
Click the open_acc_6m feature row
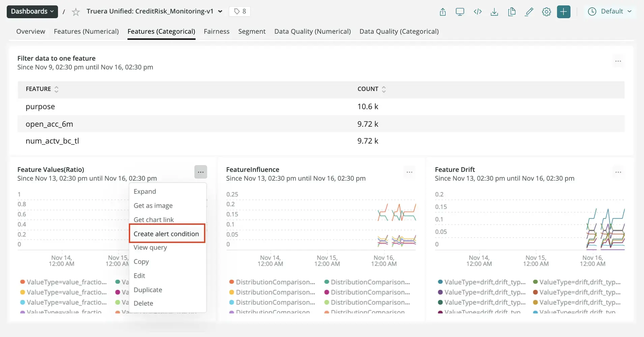pyautogui.click(x=321, y=124)
